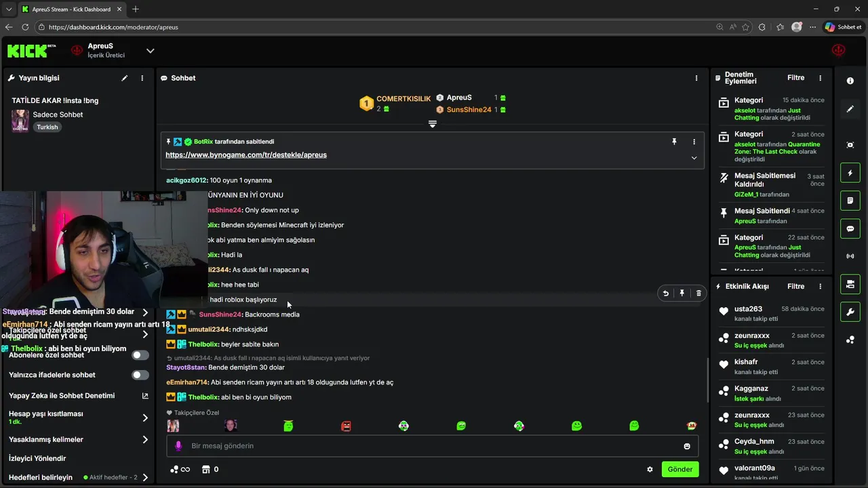Open the red profile avatar at top right
The height and width of the screenshot is (488, 868).
pyautogui.click(x=839, y=51)
